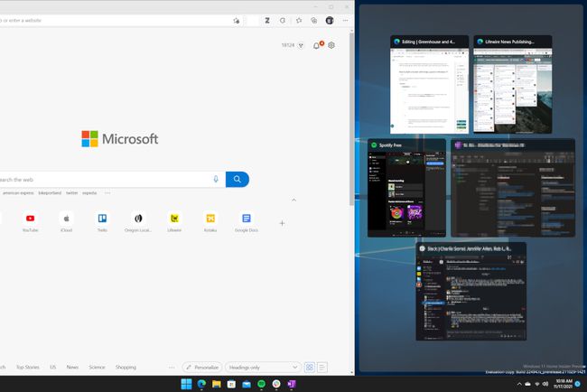The width and height of the screenshot is (587, 392).
Task: Open the YouTube quick link
Action: (x=31, y=222)
